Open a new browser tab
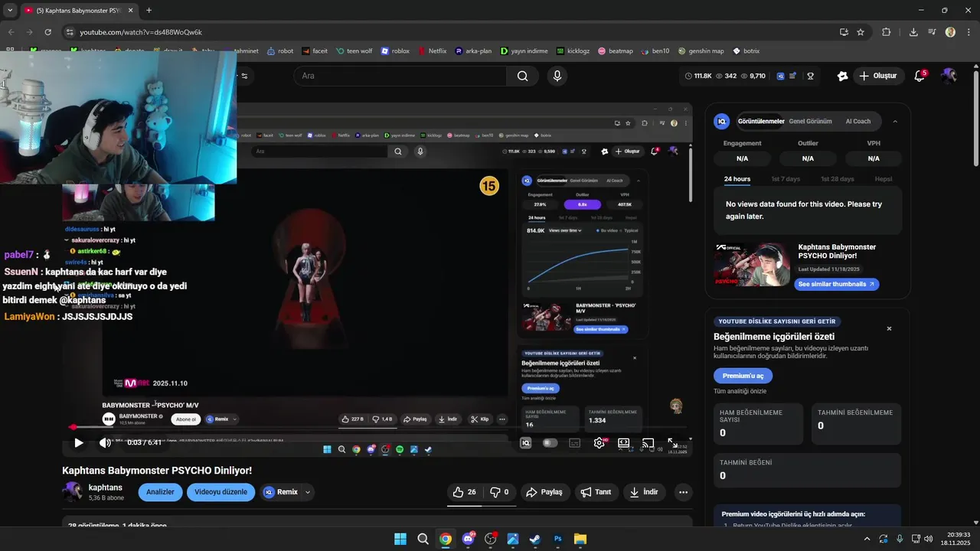Viewport: 980px width, 551px height. (x=149, y=10)
